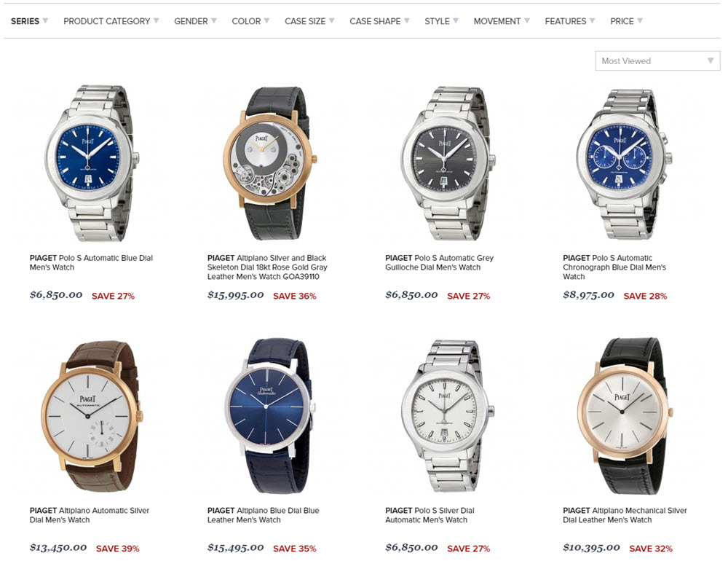728x561 pixels.
Task: Open the Most Viewed sort dropdown
Action: tap(657, 61)
